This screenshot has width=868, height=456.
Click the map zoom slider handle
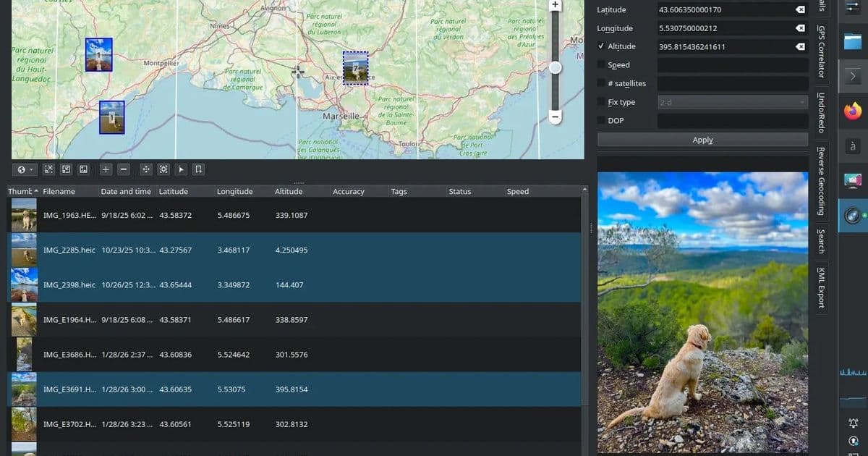click(555, 67)
